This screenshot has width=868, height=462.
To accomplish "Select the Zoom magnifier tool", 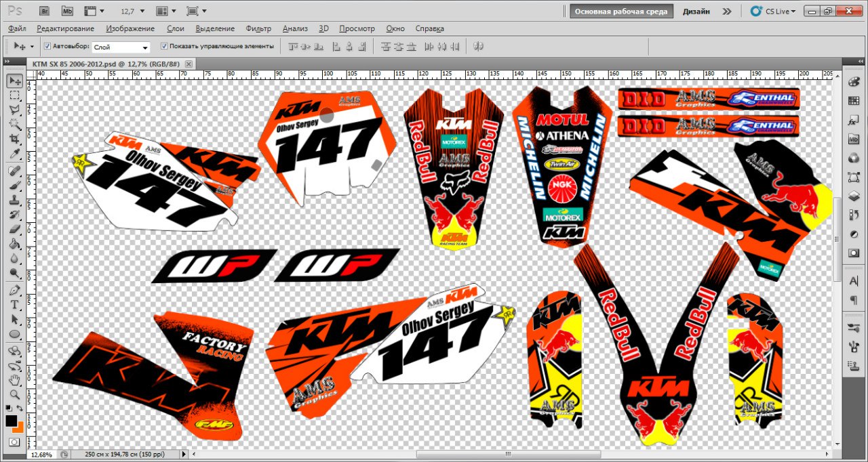I will [x=14, y=394].
